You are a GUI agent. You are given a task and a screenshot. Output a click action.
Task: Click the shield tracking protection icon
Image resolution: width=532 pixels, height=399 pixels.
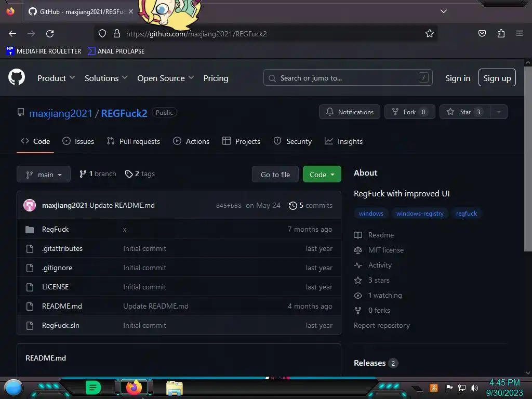tap(102, 34)
